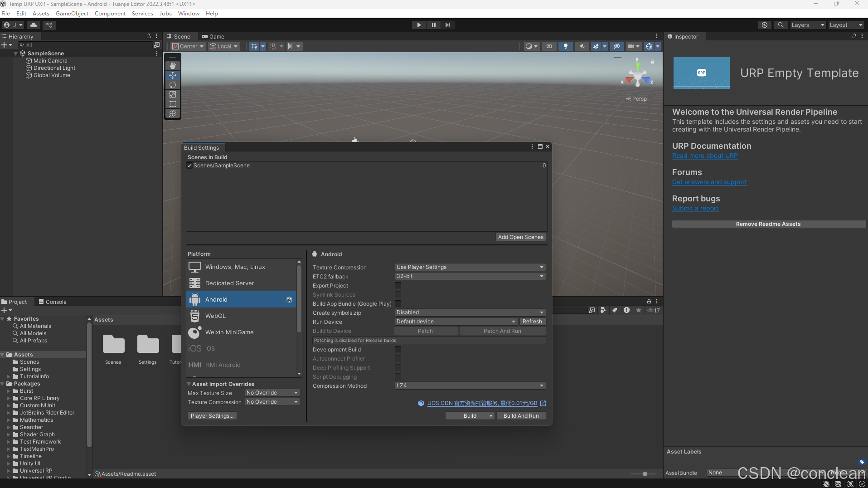Viewport: 868px width, 488px height.
Task: Toggle 2D scene view
Action: (549, 46)
